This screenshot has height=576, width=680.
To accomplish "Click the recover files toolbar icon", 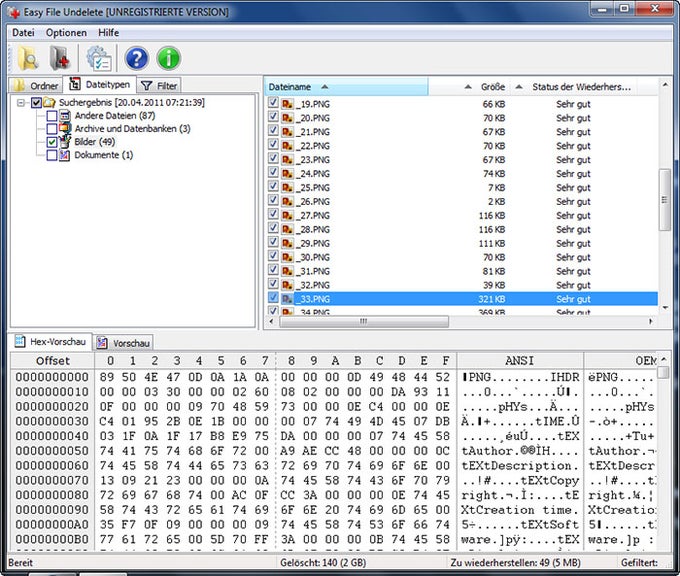I will coord(60,58).
